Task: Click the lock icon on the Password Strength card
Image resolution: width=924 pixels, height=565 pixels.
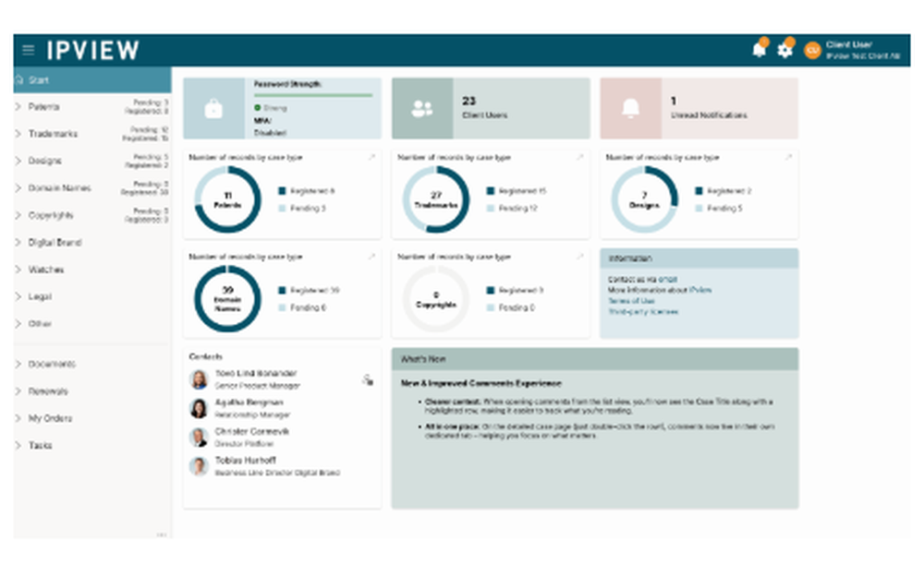Action: point(214,108)
